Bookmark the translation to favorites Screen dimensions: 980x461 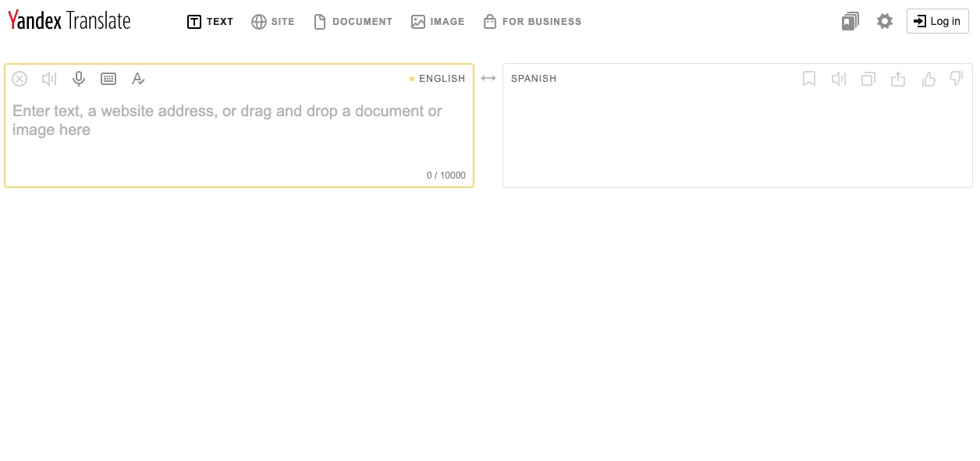point(809,79)
